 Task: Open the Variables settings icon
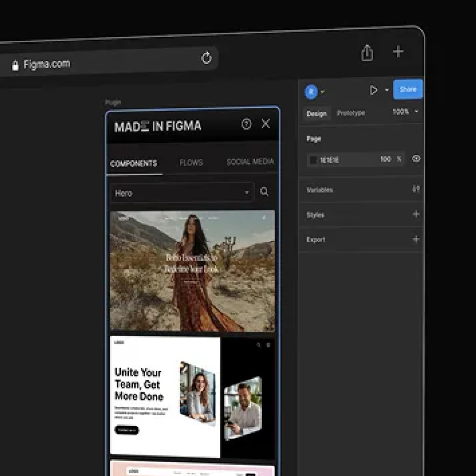pos(416,189)
